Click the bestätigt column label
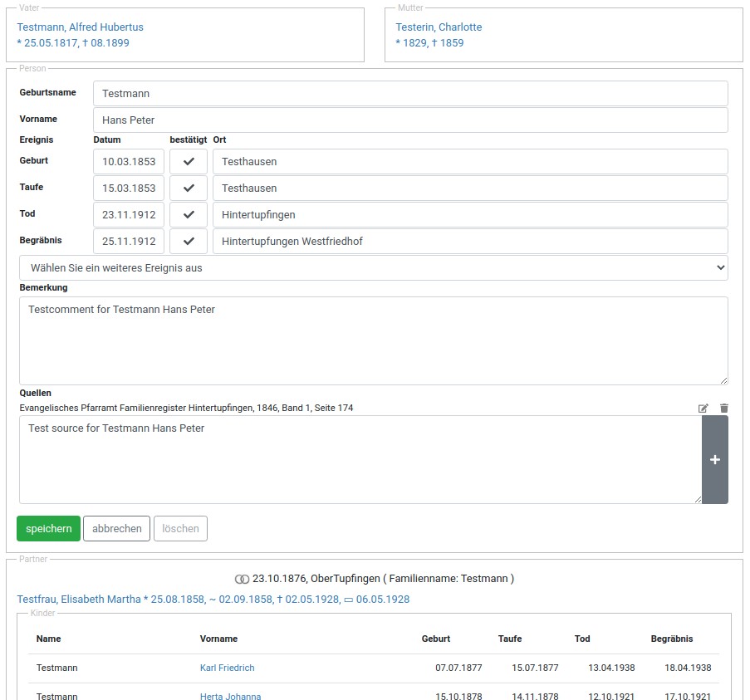 coord(188,140)
